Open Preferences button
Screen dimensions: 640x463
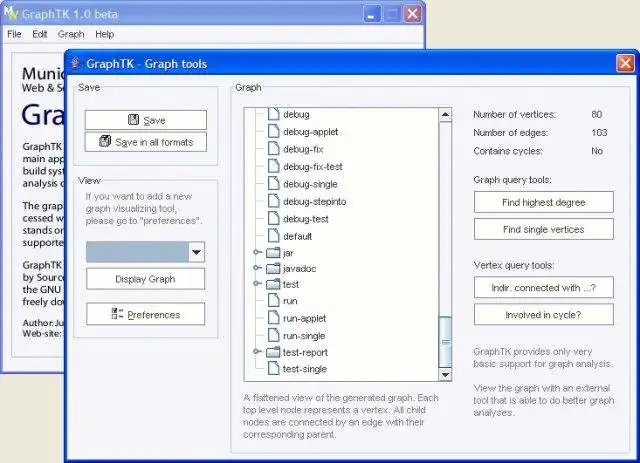145,314
